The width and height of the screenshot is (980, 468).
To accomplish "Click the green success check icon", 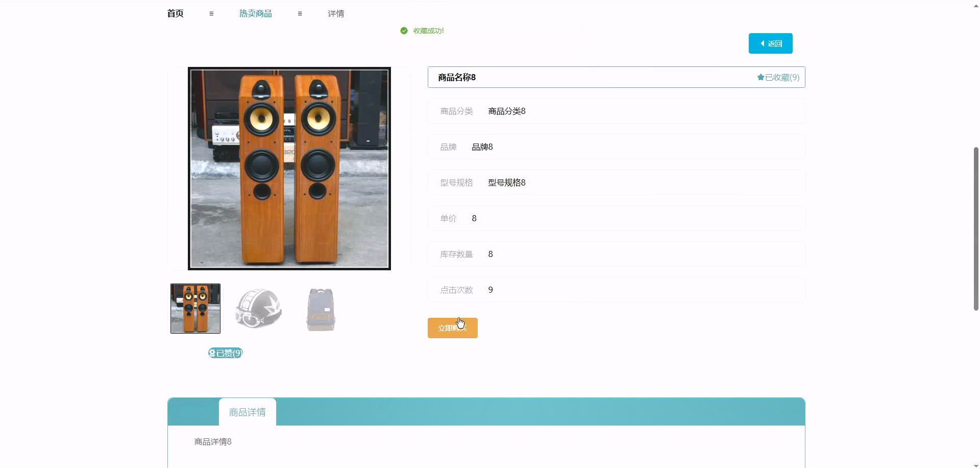I will (404, 31).
